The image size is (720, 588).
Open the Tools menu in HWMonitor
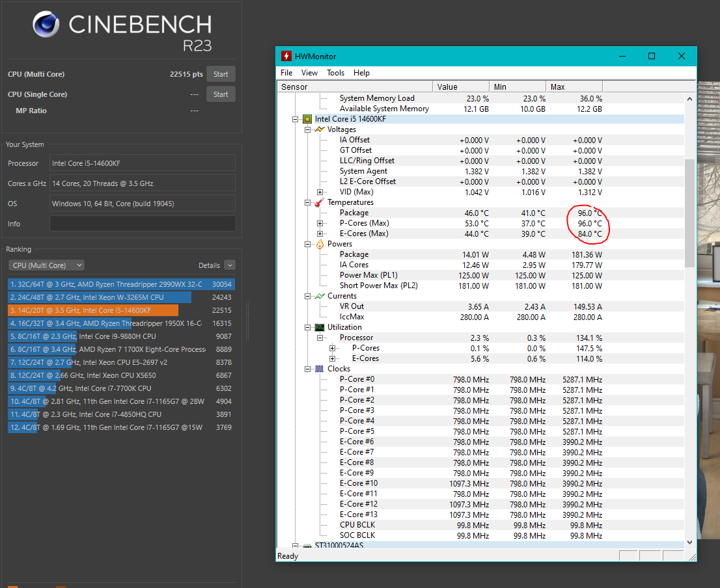pyautogui.click(x=336, y=73)
